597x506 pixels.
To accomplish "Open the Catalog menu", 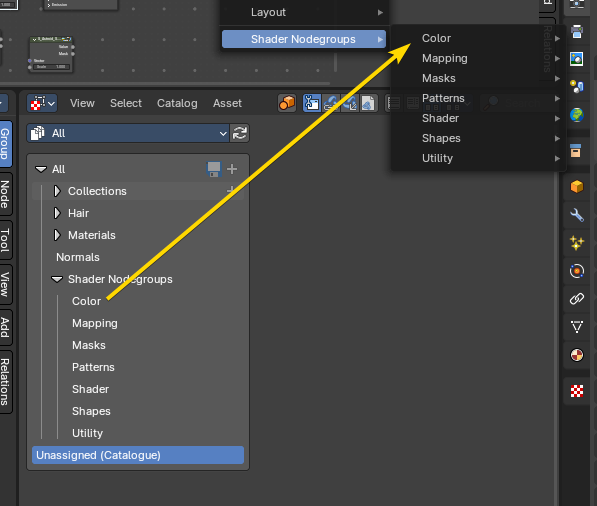I will (x=177, y=103).
